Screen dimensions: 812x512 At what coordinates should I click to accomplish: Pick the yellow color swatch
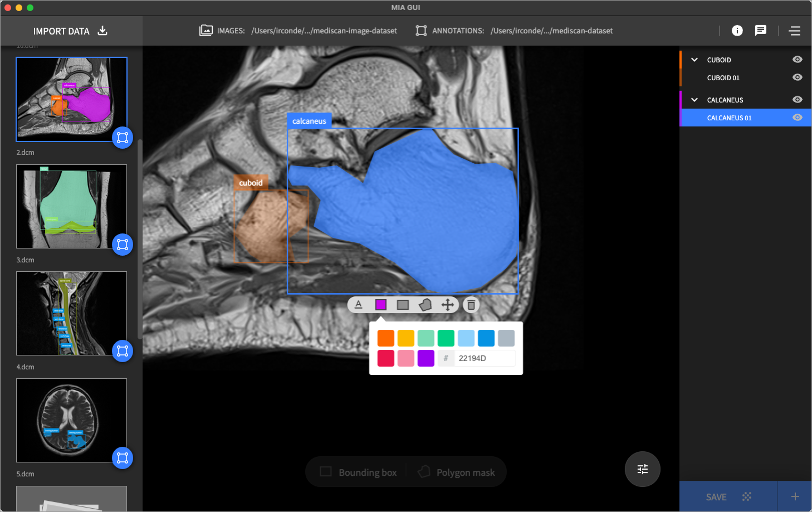point(406,338)
